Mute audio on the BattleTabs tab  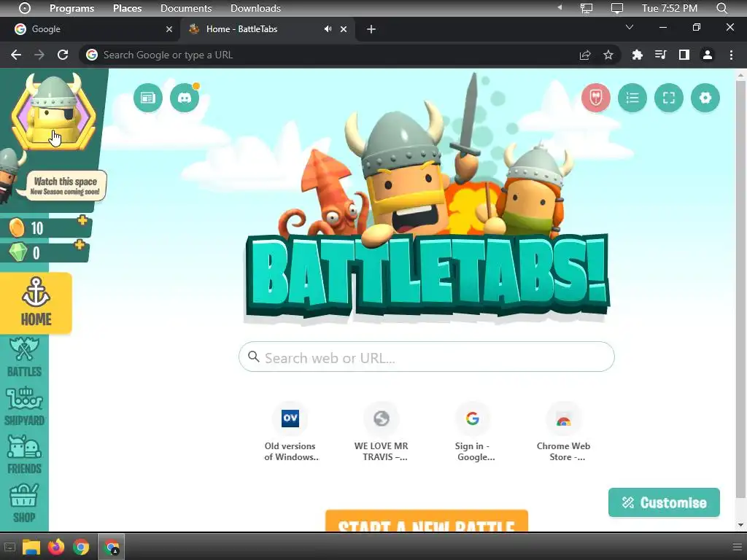[x=328, y=29]
